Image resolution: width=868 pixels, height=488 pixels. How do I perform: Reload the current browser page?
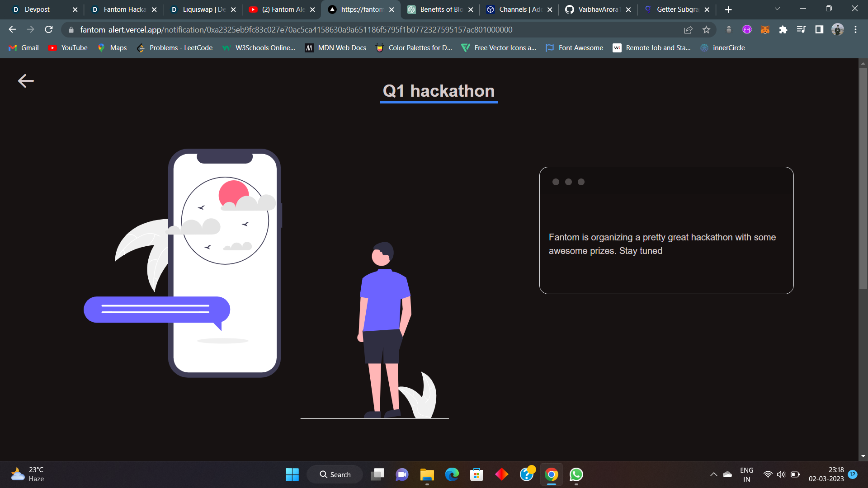click(49, 30)
